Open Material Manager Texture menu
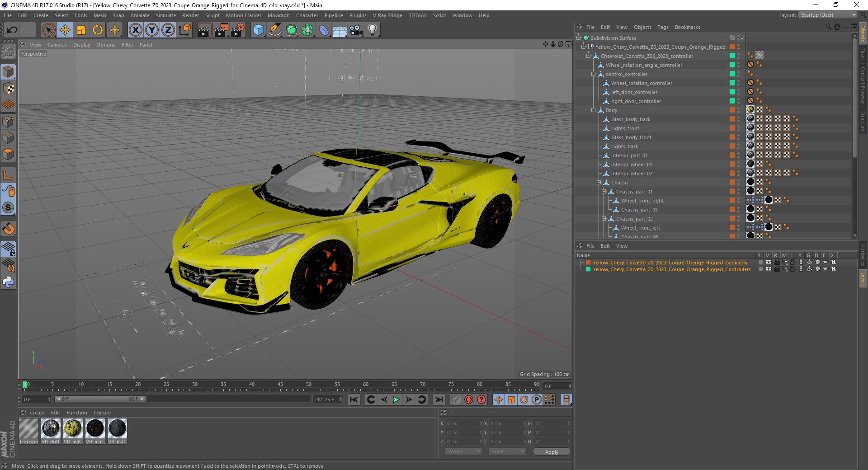The image size is (868, 470). click(102, 413)
